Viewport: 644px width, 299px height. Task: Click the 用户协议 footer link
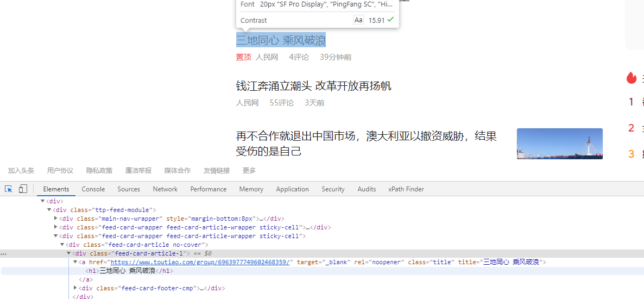coord(60,170)
